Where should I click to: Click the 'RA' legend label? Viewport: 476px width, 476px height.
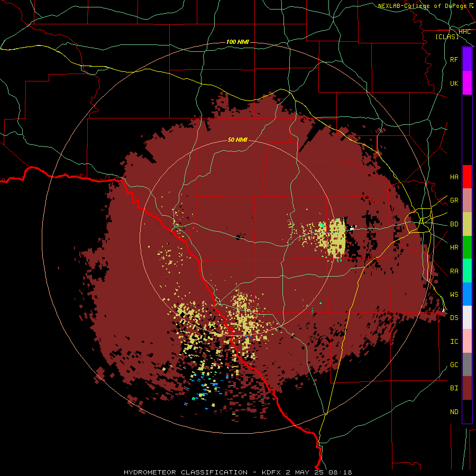[x=454, y=271]
